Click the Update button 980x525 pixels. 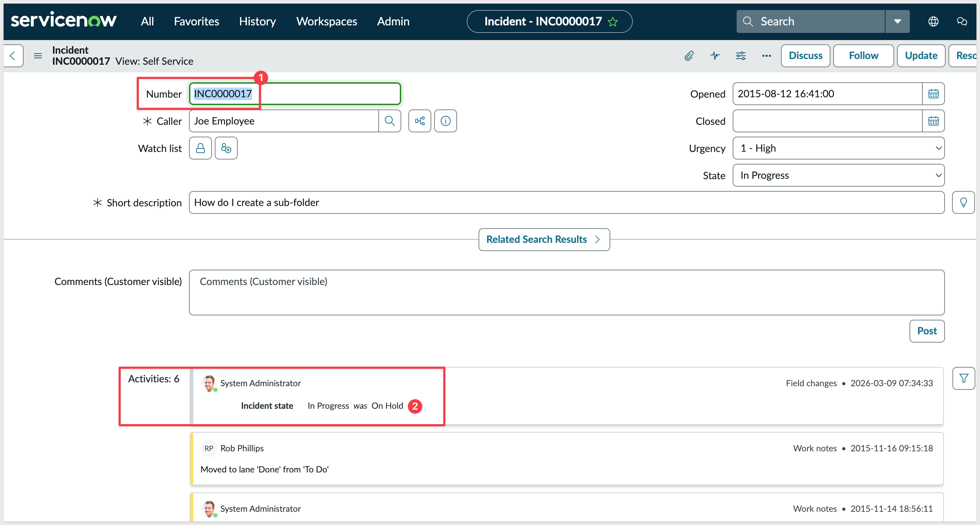(x=921, y=56)
